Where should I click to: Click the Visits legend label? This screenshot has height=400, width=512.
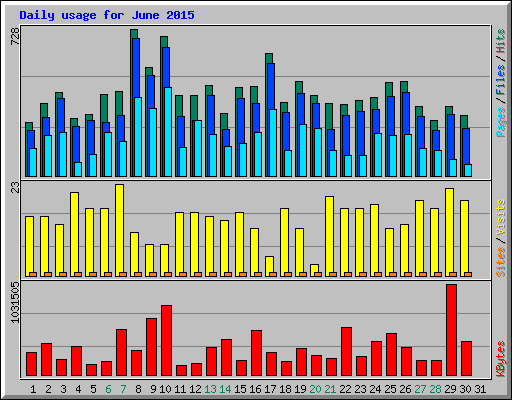501,217
